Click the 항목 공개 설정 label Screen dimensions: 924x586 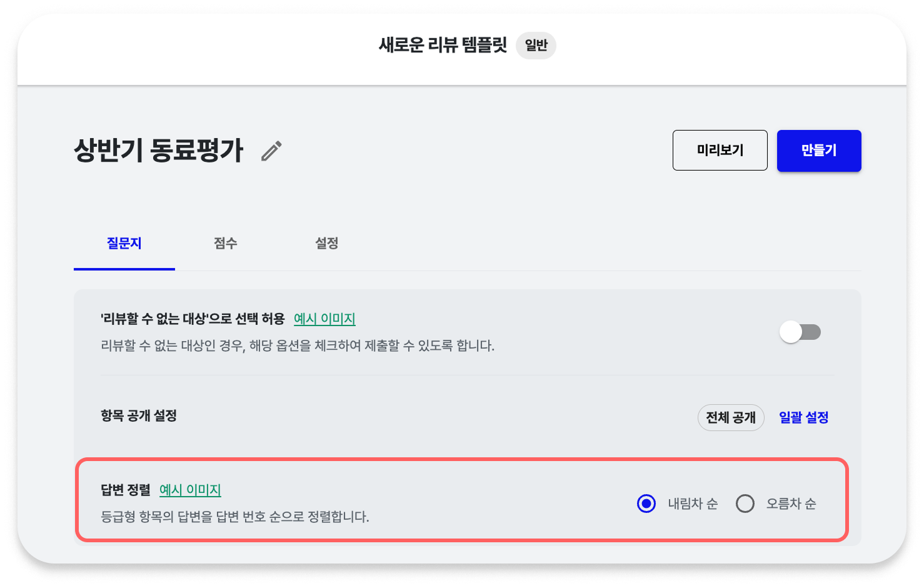pyautogui.click(x=139, y=416)
